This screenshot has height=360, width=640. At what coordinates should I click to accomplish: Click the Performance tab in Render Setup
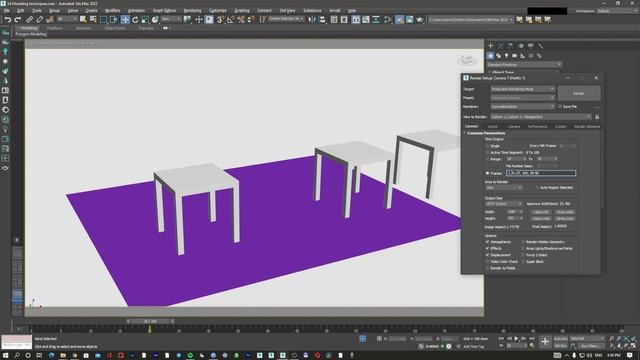537,127
